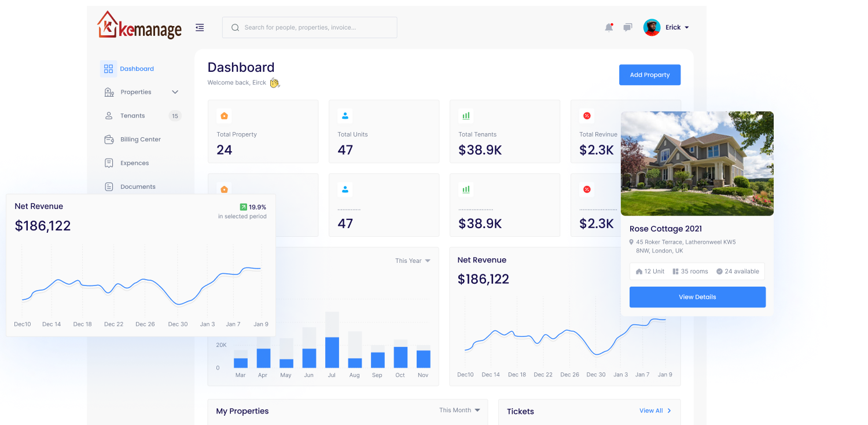Viewport: 868px width, 425px height.
Task: Click View Details for Rose Cottage
Action: pyautogui.click(x=697, y=297)
